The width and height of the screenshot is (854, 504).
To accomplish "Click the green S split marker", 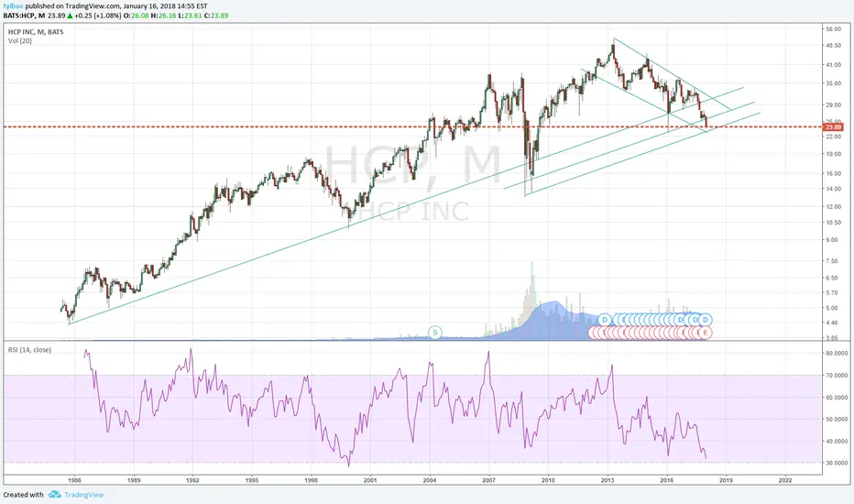I will click(x=434, y=333).
